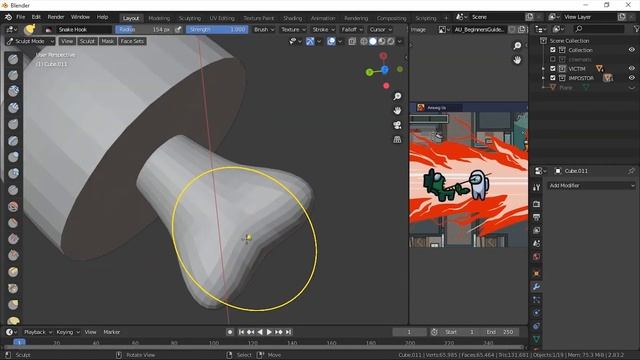The height and width of the screenshot is (360, 640).
Task: Jump to the timeline end frame
Action: tap(289, 332)
